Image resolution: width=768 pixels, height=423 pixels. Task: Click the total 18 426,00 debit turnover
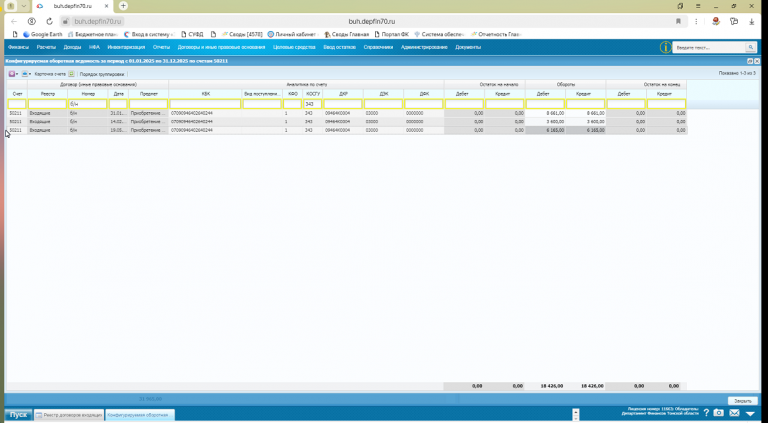point(552,386)
